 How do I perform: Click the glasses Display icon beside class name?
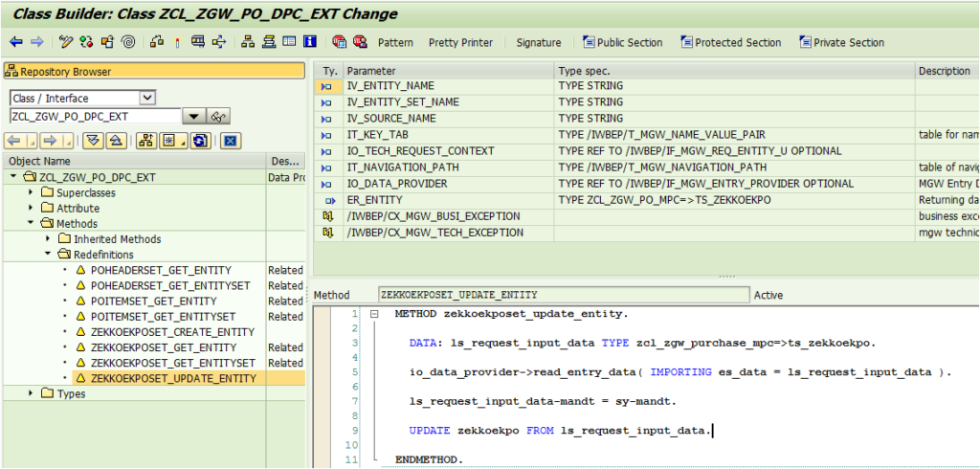218,117
